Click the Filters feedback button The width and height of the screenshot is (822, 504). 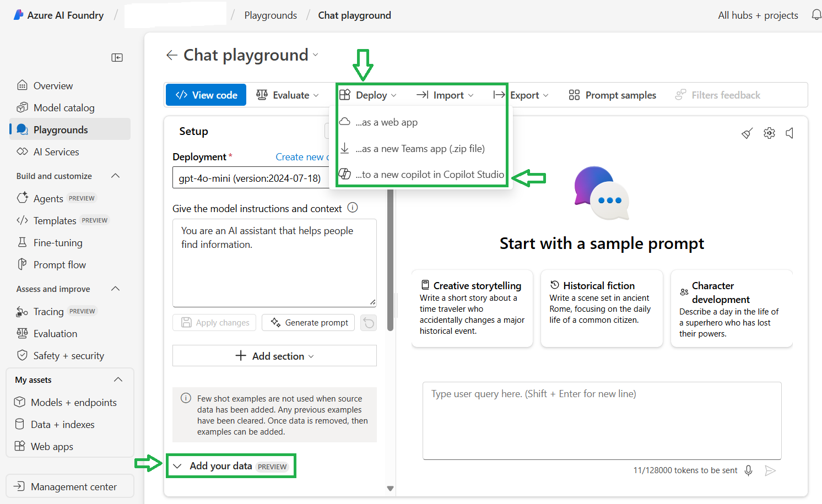(718, 95)
